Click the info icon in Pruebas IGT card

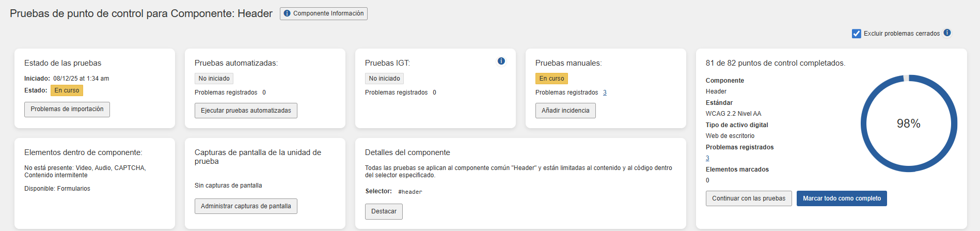point(501,61)
